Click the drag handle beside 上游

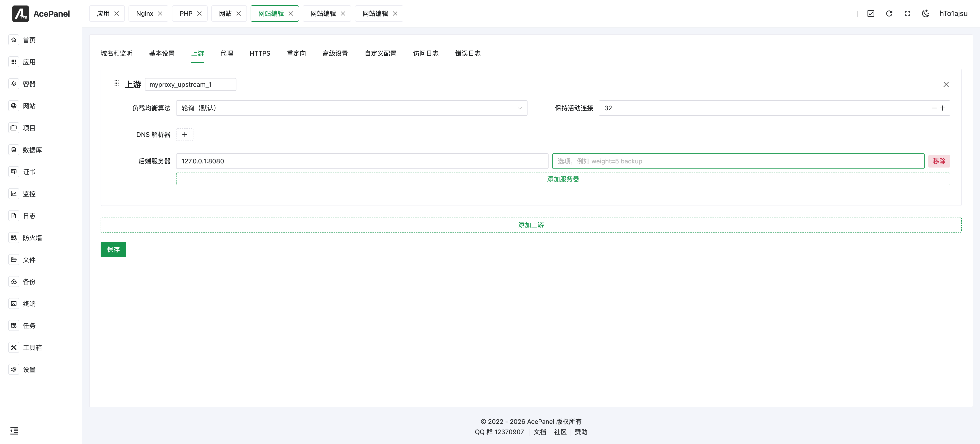[x=117, y=83]
